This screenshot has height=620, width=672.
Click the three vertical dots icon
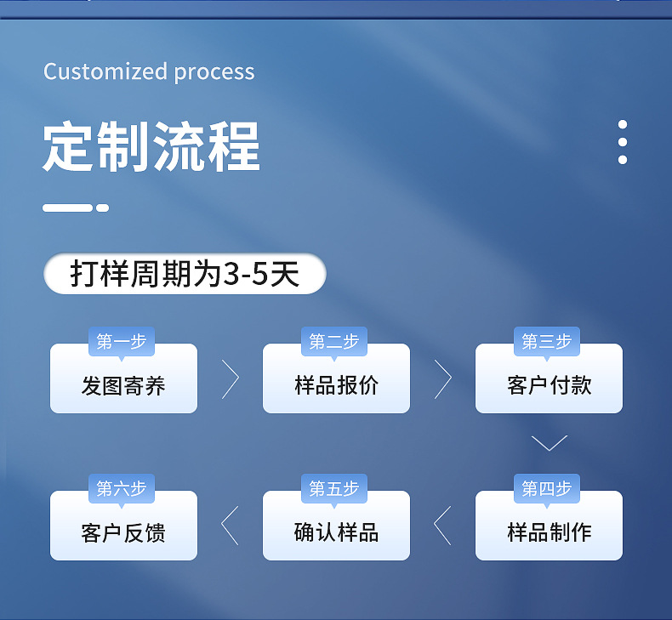[x=623, y=142]
